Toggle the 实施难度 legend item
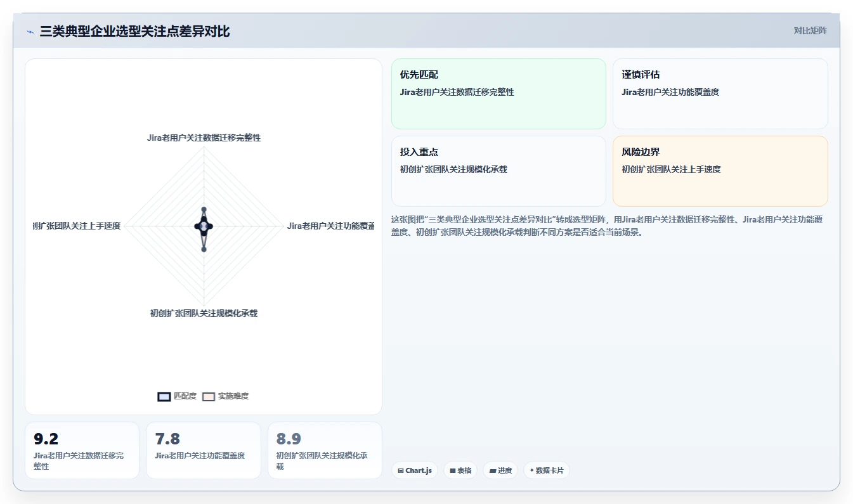The image size is (853, 504). [x=226, y=396]
